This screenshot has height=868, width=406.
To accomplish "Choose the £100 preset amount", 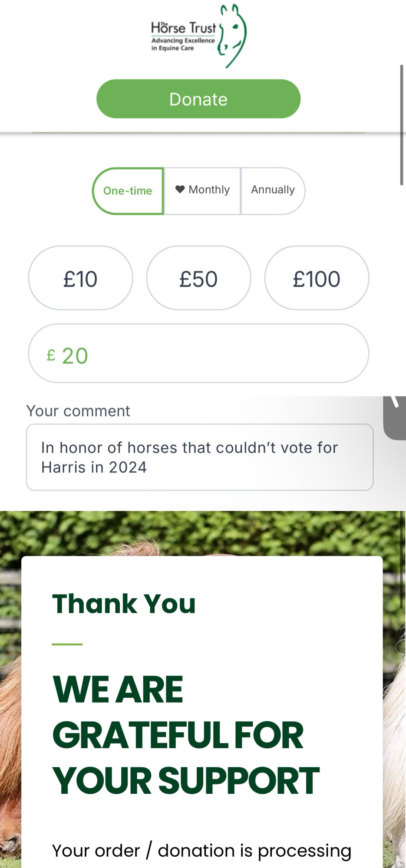I will coord(317,278).
